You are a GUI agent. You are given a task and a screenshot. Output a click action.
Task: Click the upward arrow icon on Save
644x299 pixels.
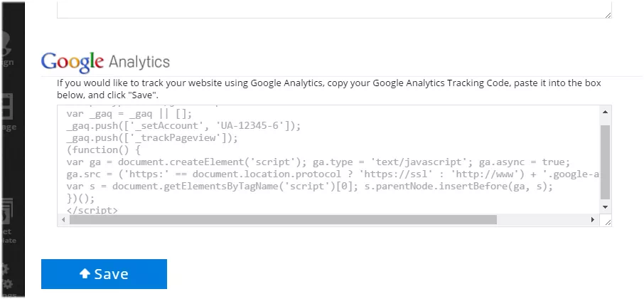(85, 274)
